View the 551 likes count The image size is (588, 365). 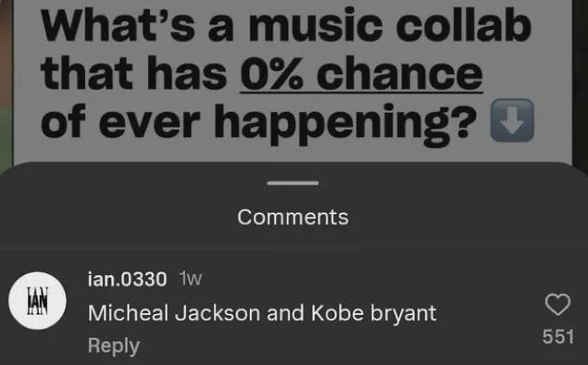[x=558, y=336]
